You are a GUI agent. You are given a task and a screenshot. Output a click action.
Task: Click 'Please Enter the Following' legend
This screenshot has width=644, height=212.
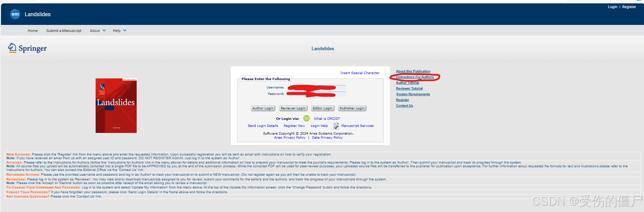click(x=266, y=79)
